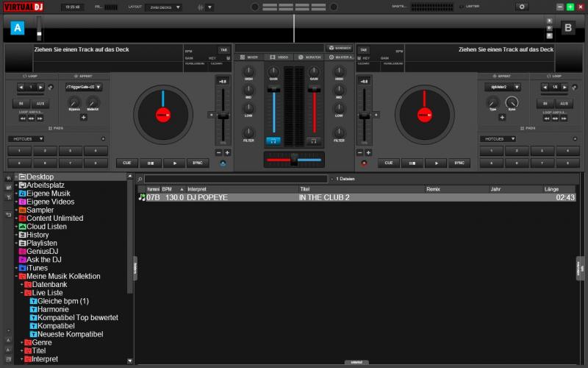Select deck A badge
Image resolution: width=588 pixels, height=368 pixels.
click(x=18, y=28)
